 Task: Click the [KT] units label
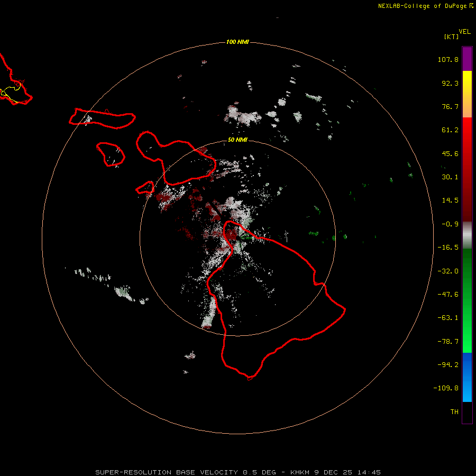452,36
